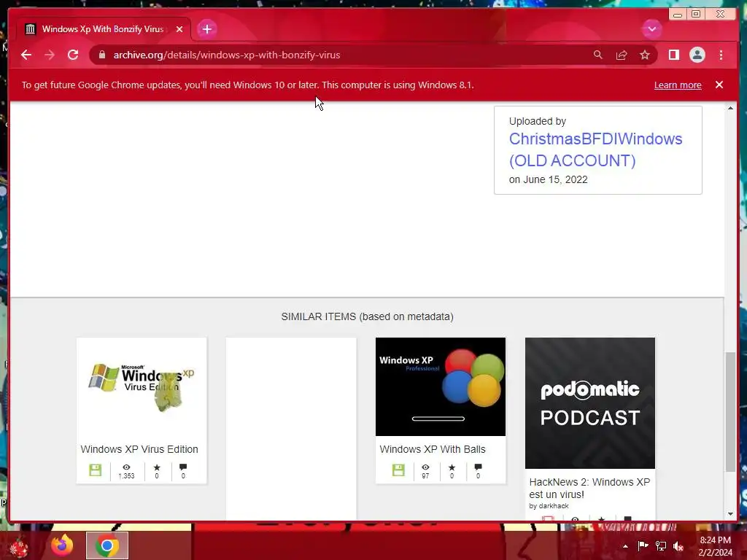Open Windows XP Virus Edition thumbnail
747x560 pixels.
(142, 386)
